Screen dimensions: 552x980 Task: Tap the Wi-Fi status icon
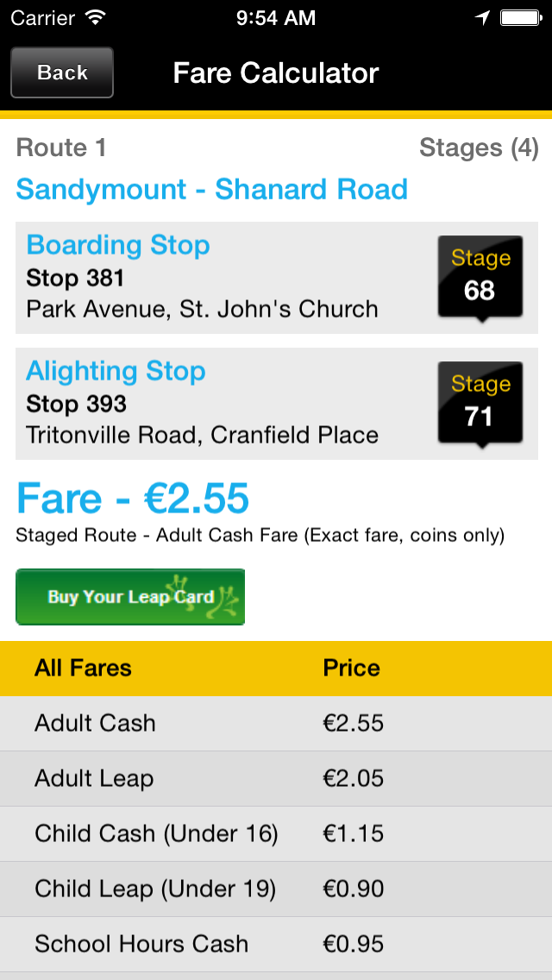pos(96,16)
